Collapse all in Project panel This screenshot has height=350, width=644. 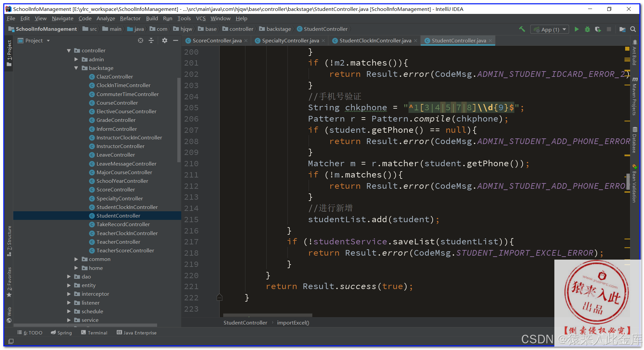[151, 40]
